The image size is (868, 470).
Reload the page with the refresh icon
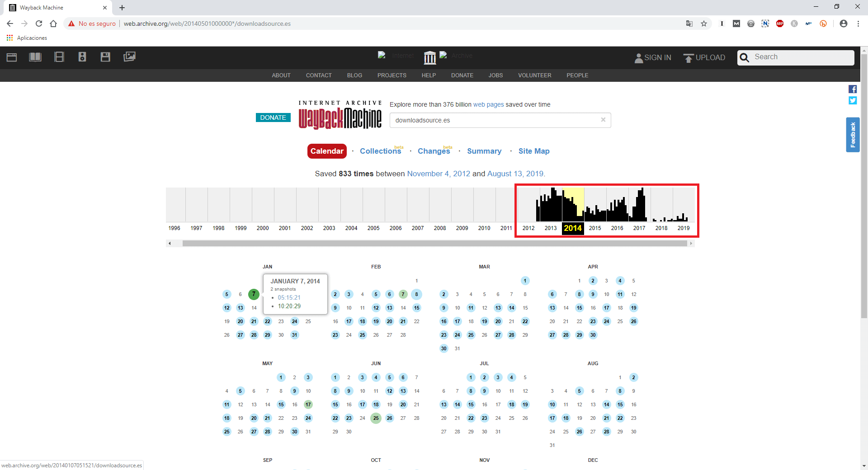(x=39, y=23)
